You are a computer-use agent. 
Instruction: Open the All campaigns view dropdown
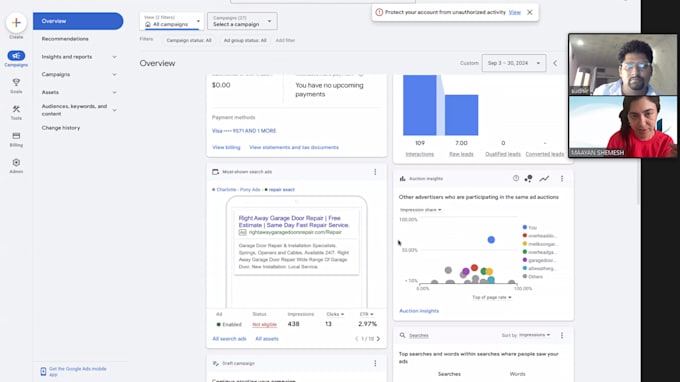pos(172,21)
